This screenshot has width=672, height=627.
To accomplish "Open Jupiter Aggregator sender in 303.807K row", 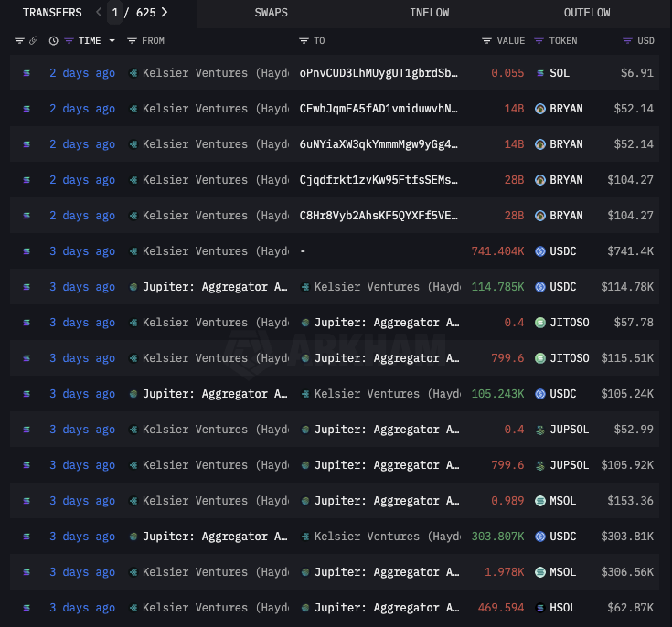I will click(x=215, y=537).
